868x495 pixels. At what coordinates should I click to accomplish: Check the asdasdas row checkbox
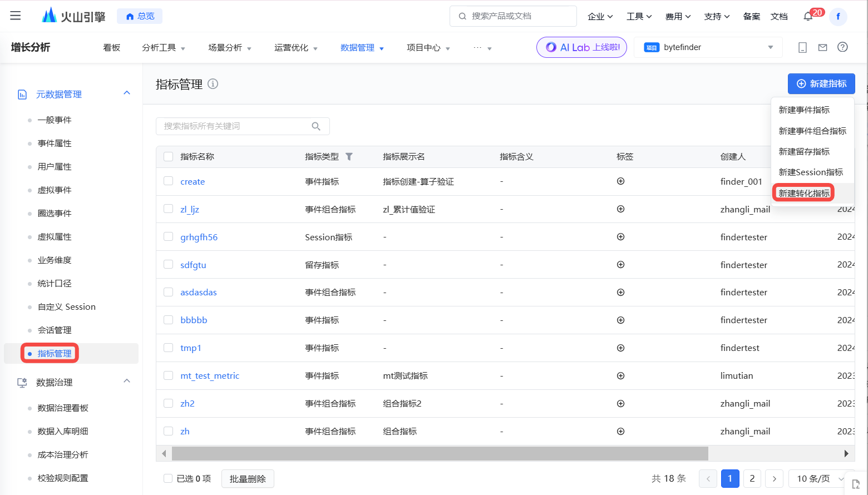169,292
